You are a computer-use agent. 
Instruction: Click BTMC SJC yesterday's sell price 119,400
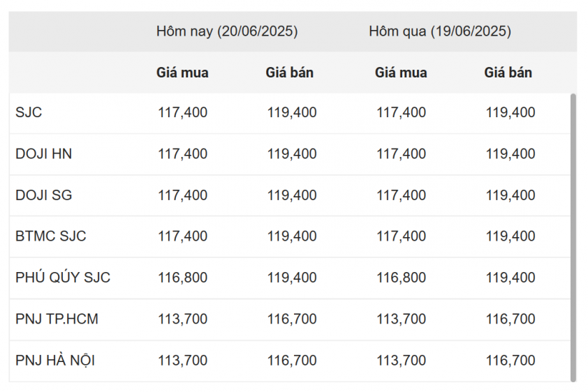click(510, 236)
